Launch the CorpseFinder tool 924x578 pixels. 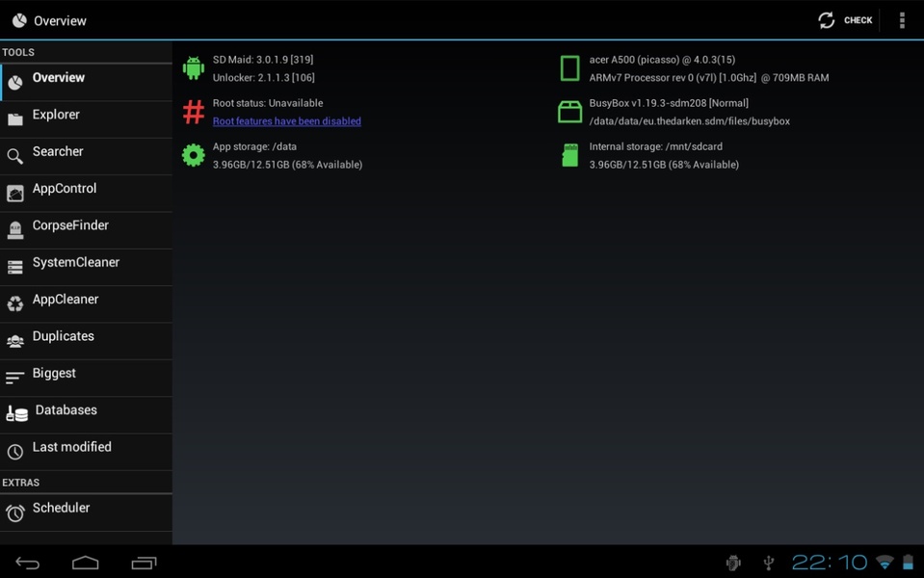coord(70,225)
